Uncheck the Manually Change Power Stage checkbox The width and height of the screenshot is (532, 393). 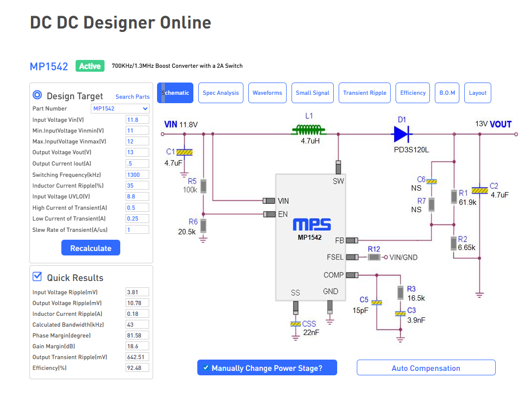206,368
